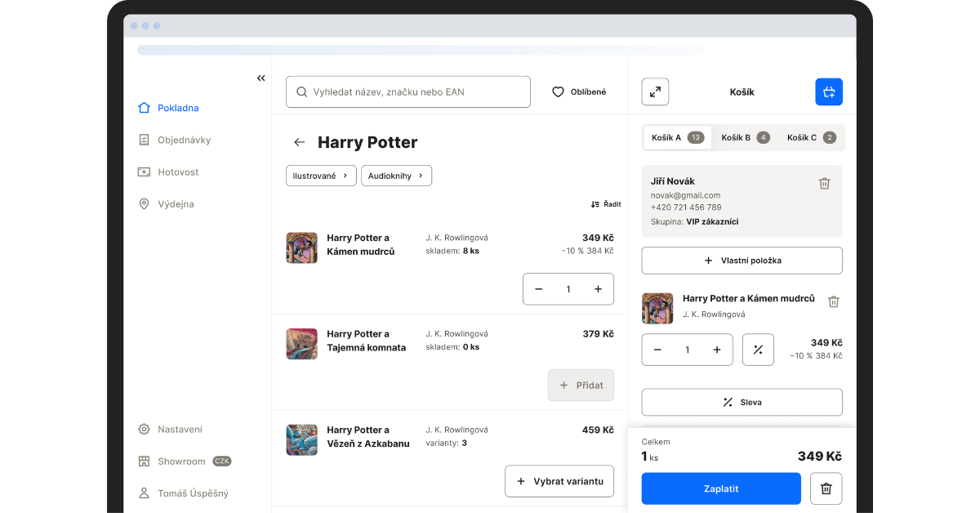Viewport: 980px width, 513px height.
Task: Click the Showroom store icon
Action: [145, 462]
